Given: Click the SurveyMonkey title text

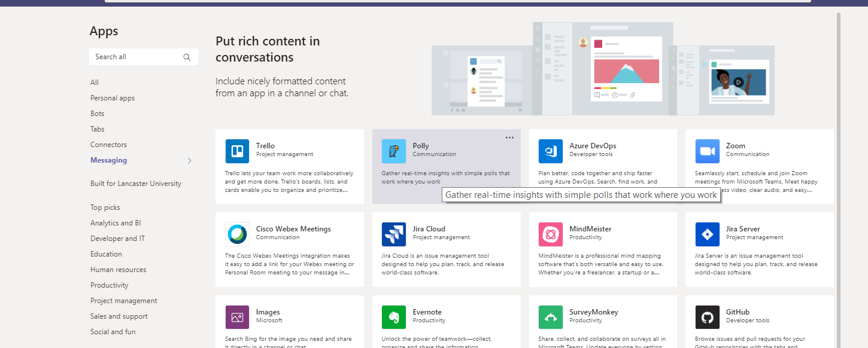Looking at the screenshot, I should (x=594, y=312).
